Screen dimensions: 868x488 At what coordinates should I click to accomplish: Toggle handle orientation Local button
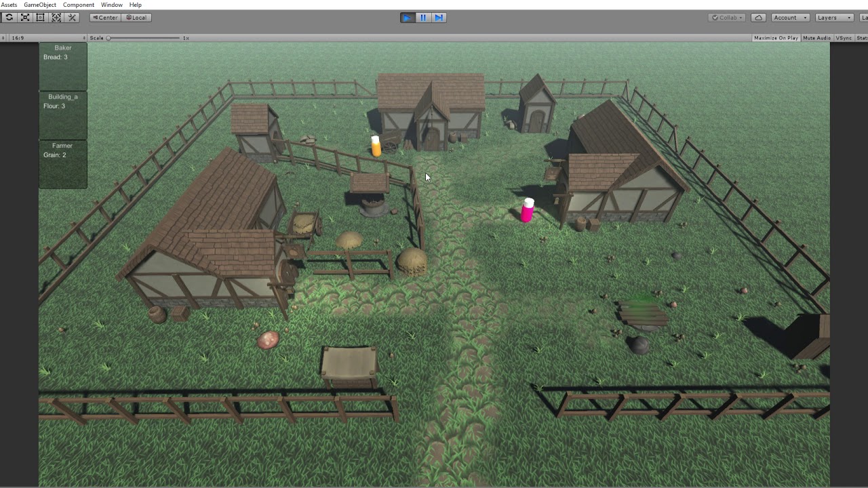click(x=136, y=18)
